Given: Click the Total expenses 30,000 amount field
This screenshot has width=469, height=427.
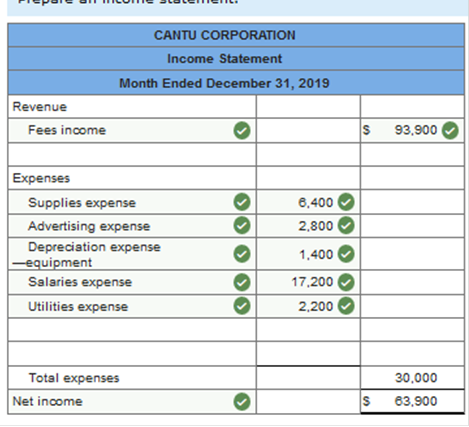Looking at the screenshot, I should tap(412, 378).
